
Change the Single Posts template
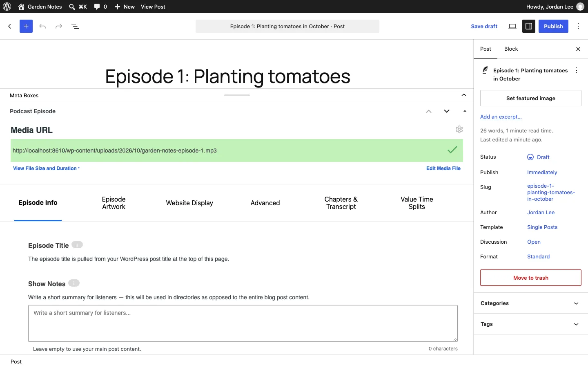coord(542,227)
